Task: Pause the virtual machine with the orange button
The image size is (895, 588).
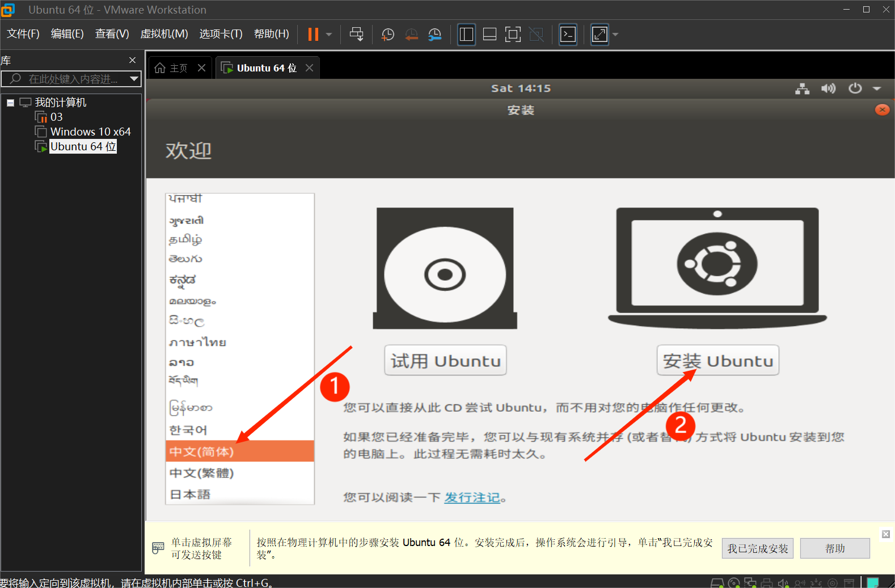Action: pyautogui.click(x=313, y=35)
